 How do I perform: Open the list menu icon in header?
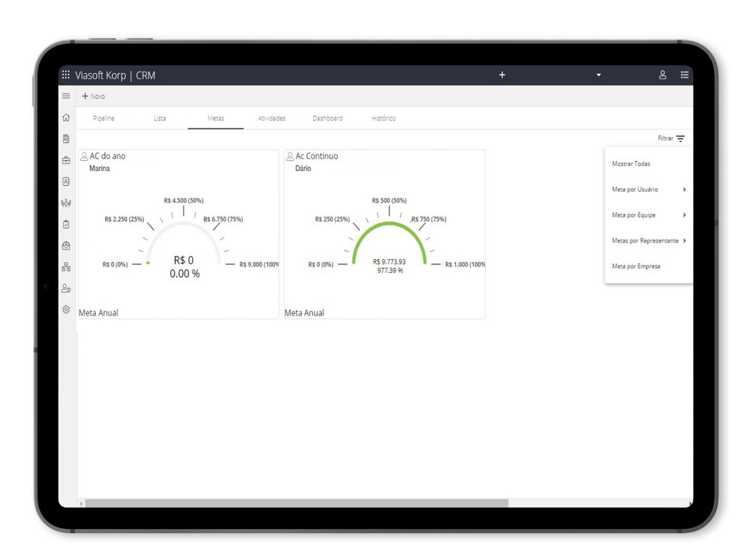685,75
